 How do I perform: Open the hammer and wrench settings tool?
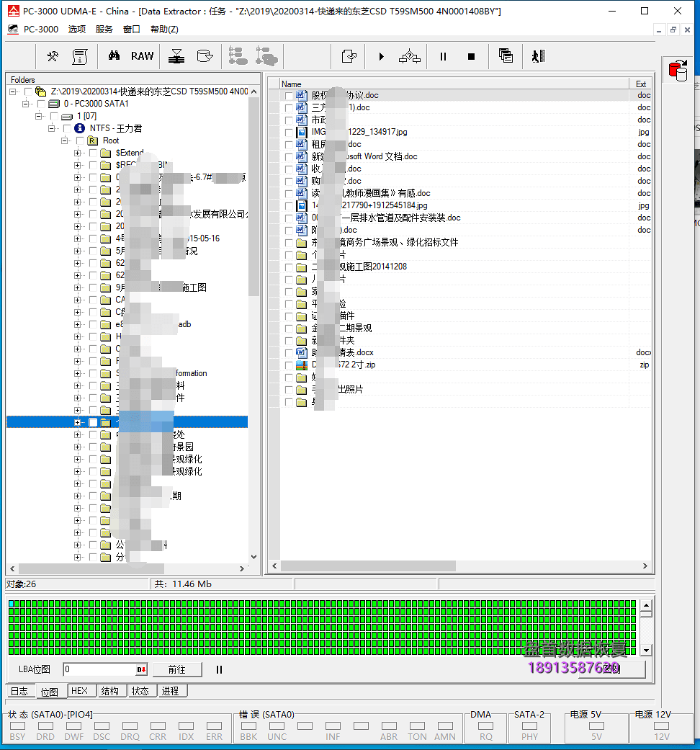click(53, 56)
